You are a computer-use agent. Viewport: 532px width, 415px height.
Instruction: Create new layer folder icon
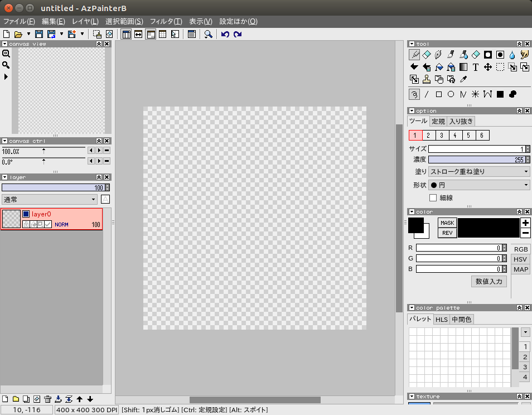(x=16, y=399)
